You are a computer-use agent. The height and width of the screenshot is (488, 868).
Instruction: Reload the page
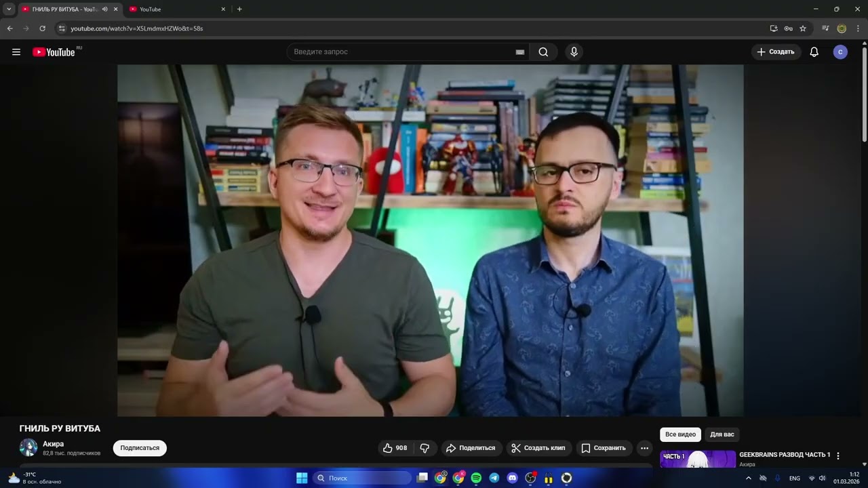point(42,28)
